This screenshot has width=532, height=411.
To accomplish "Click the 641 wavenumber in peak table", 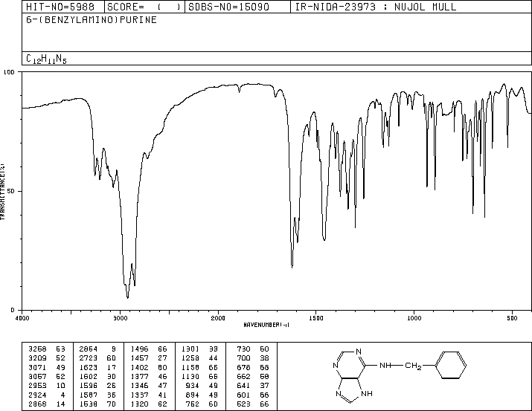I will click(243, 386).
